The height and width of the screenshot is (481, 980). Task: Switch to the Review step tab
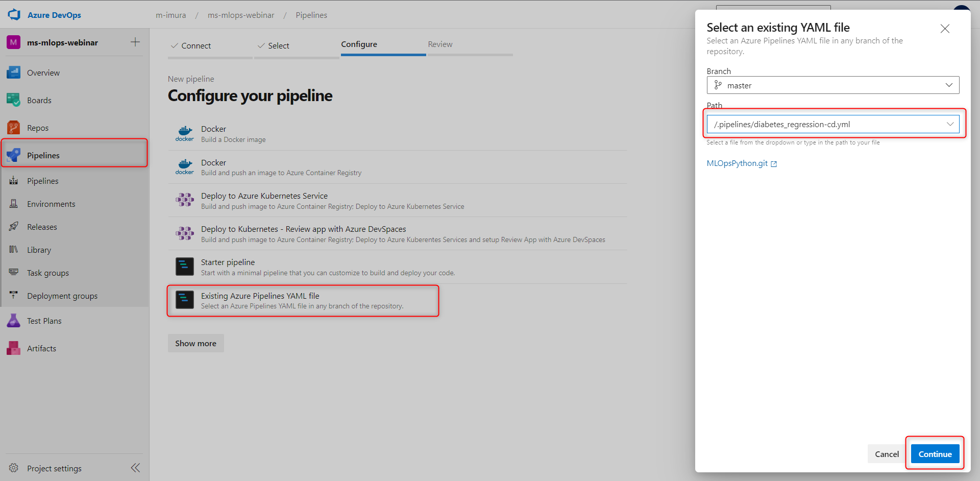(x=470, y=45)
